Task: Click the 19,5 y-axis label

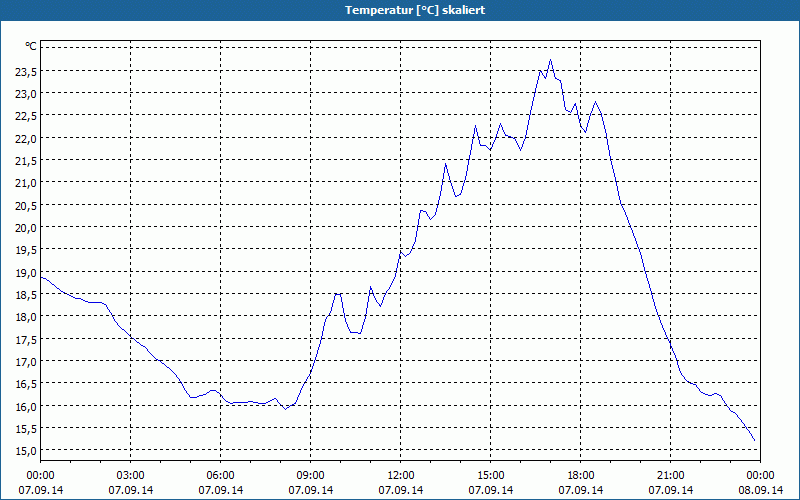Action: tap(26, 250)
